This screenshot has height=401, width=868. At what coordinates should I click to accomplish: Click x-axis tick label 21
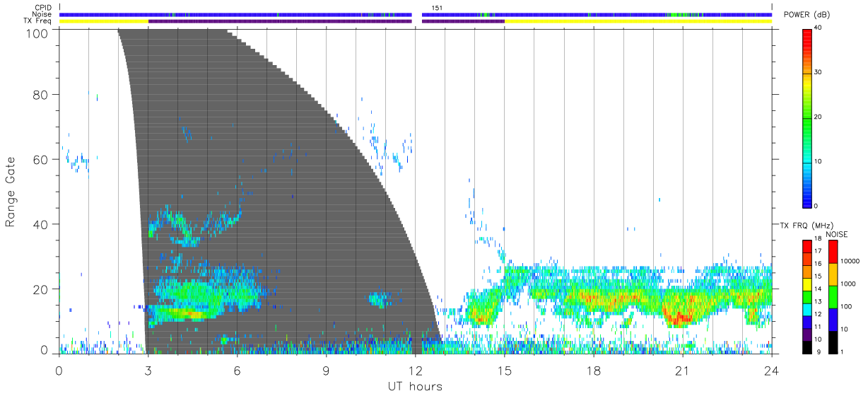point(682,371)
